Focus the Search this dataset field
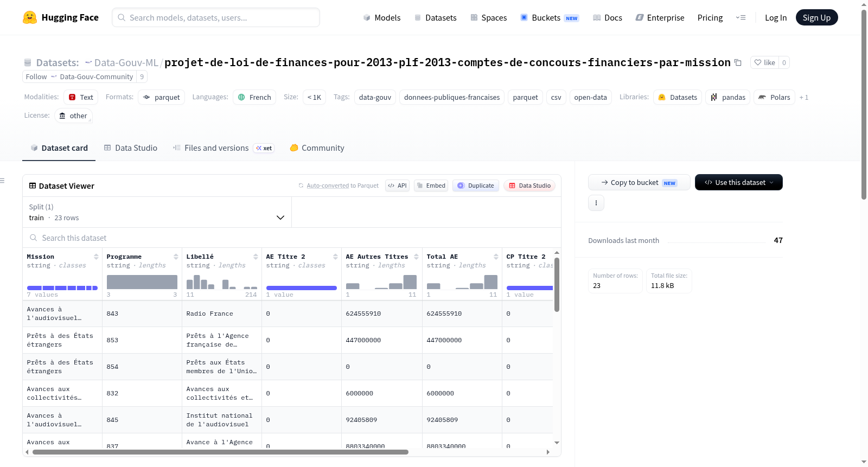Image resolution: width=868 pixels, height=467 pixels. [x=292, y=238]
